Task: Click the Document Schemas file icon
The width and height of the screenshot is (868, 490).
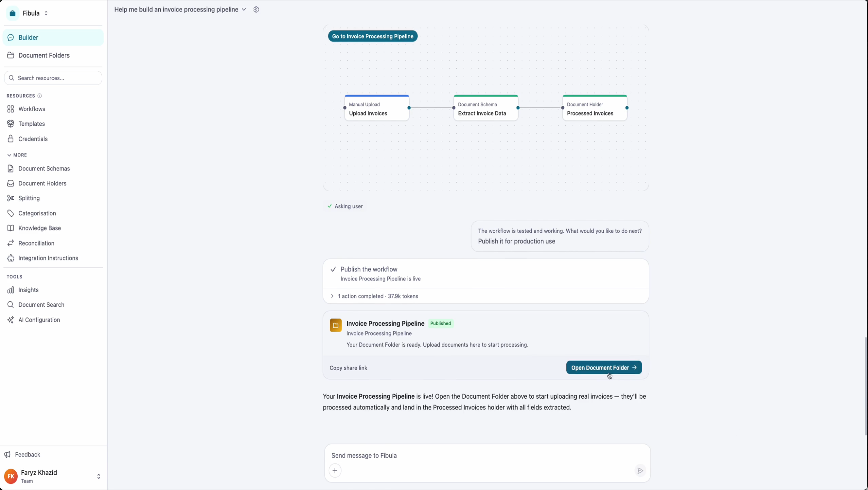Action: pyautogui.click(x=11, y=169)
